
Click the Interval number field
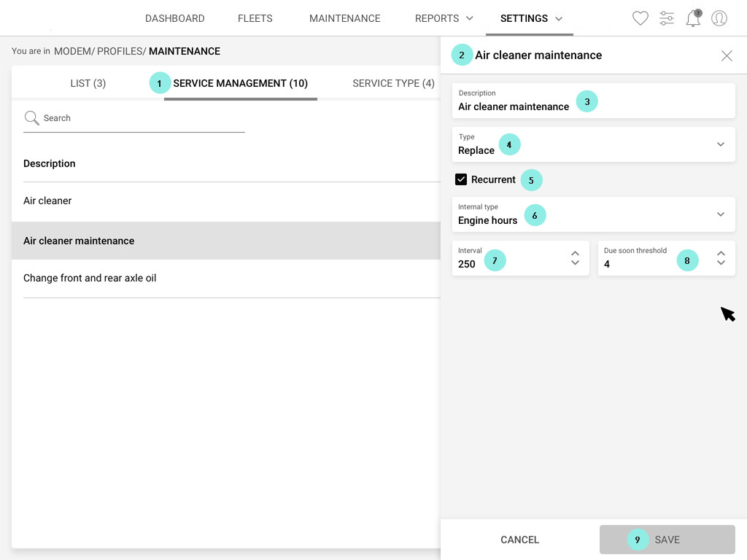pos(520,258)
